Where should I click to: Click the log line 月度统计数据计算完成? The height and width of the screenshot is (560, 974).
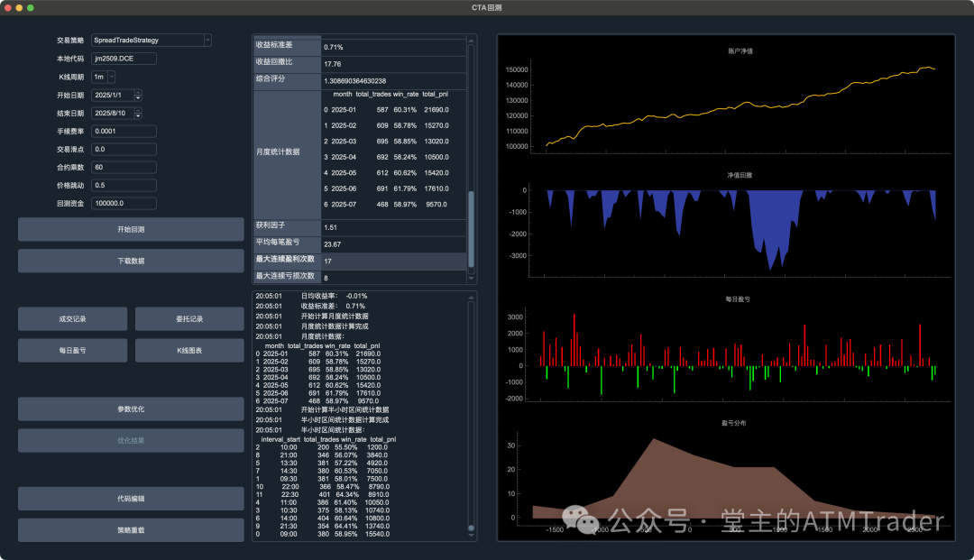(x=335, y=326)
